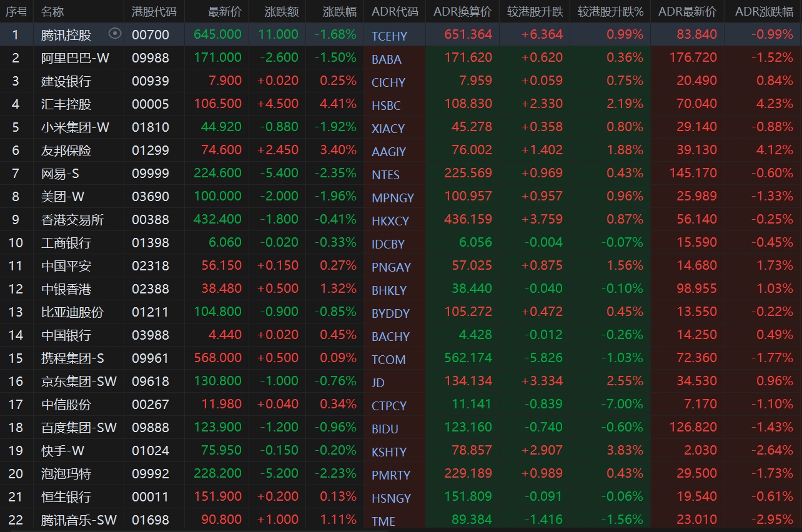Choose the 比亚迪股份 stock name
802x532 pixels.
(x=72, y=312)
